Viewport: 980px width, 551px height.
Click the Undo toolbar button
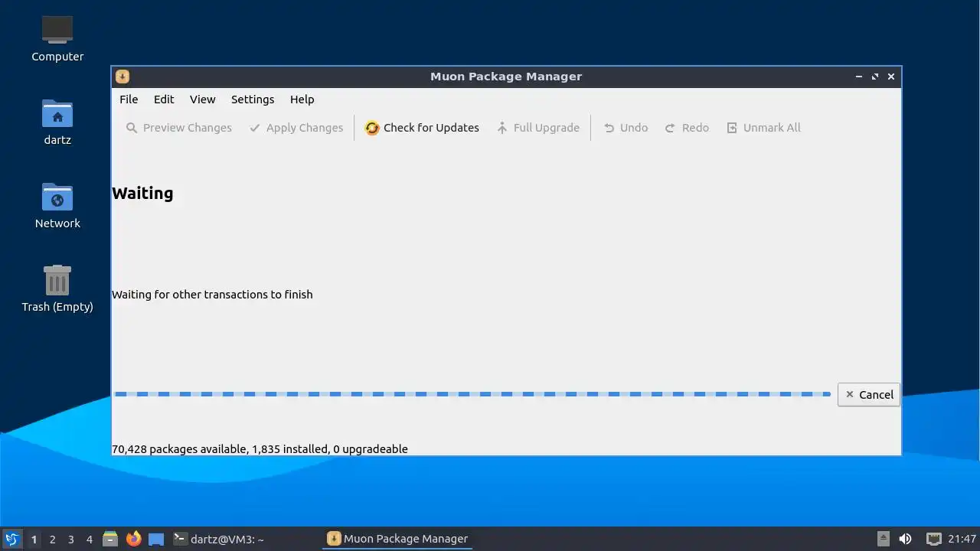[626, 128]
